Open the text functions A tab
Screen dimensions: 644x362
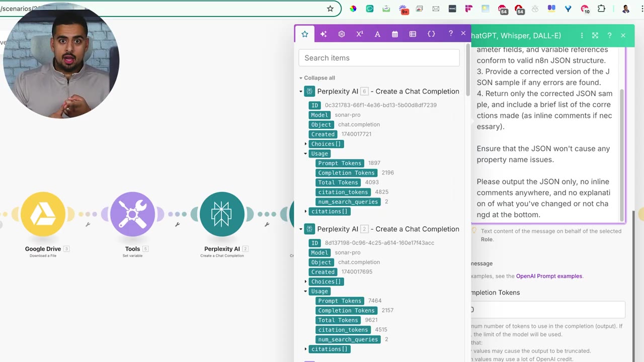(377, 34)
